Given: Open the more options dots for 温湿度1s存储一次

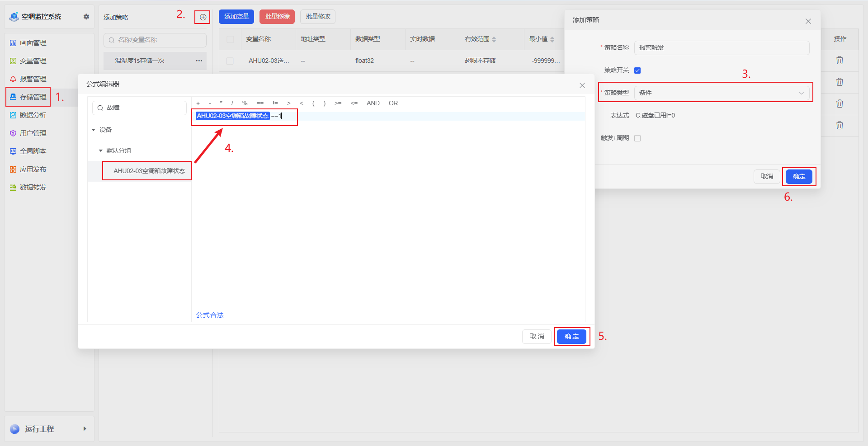Looking at the screenshot, I should pyautogui.click(x=199, y=61).
